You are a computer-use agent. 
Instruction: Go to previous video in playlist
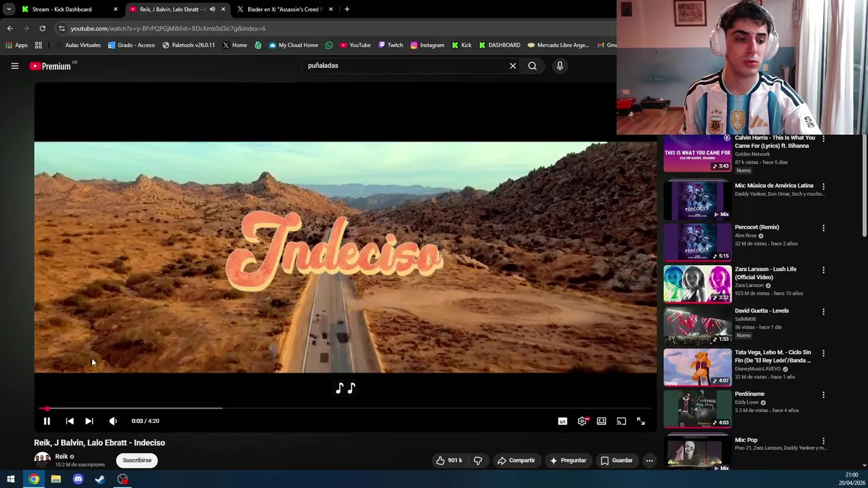click(69, 421)
